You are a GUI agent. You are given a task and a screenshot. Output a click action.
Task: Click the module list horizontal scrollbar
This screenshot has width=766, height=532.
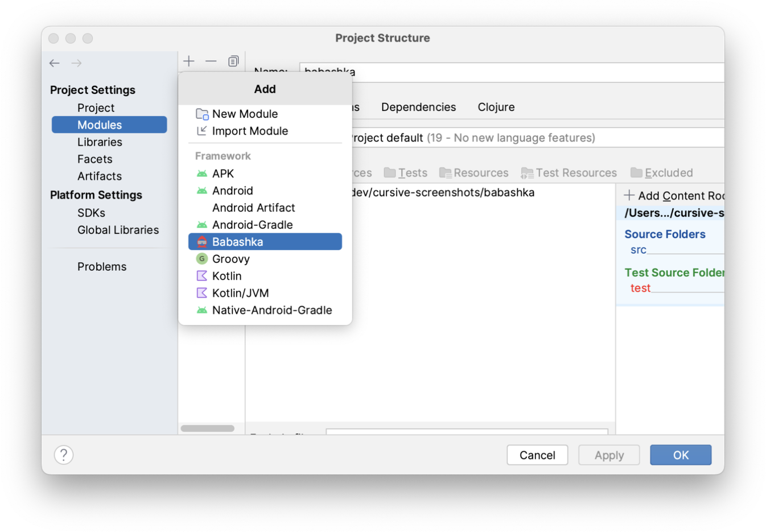coord(208,428)
